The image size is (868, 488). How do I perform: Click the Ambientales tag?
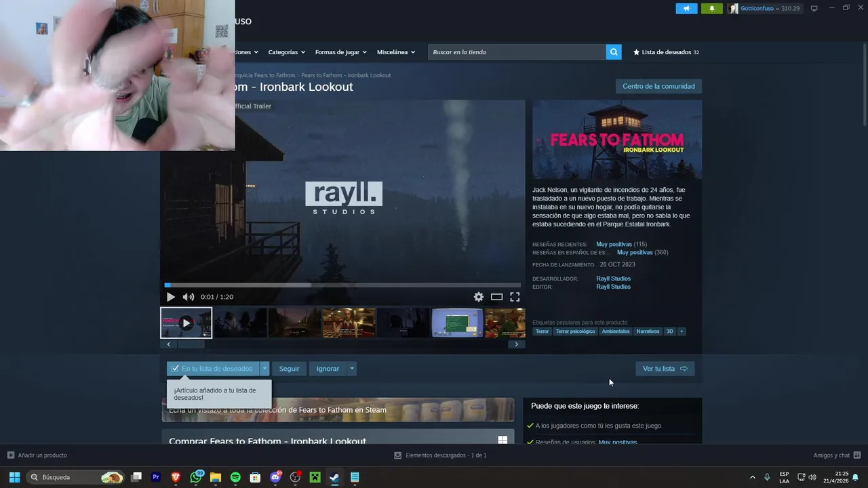[x=616, y=331]
